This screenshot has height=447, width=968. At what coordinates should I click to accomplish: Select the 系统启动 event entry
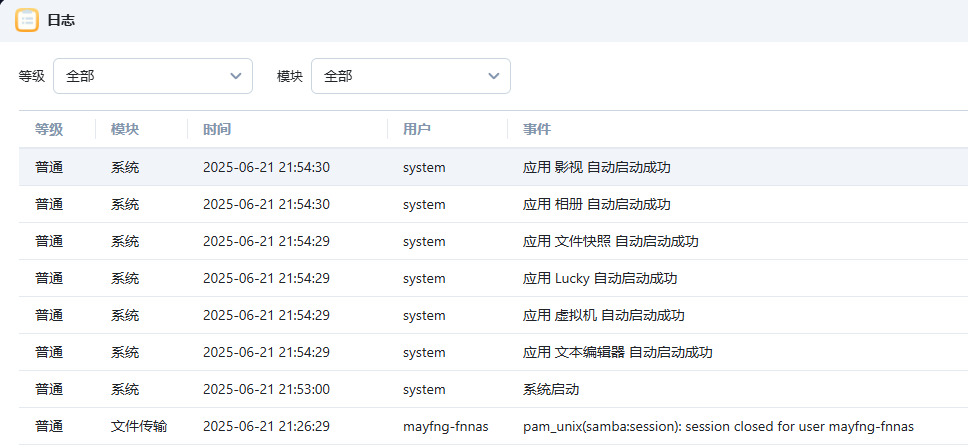[551, 390]
